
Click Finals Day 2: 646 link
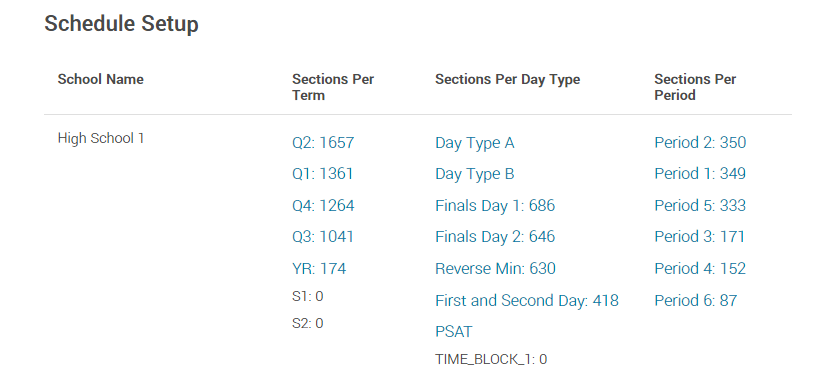(495, 237)
